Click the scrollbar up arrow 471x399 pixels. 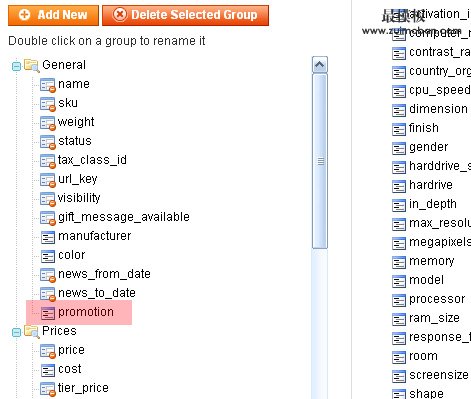[x=320, y=65]
